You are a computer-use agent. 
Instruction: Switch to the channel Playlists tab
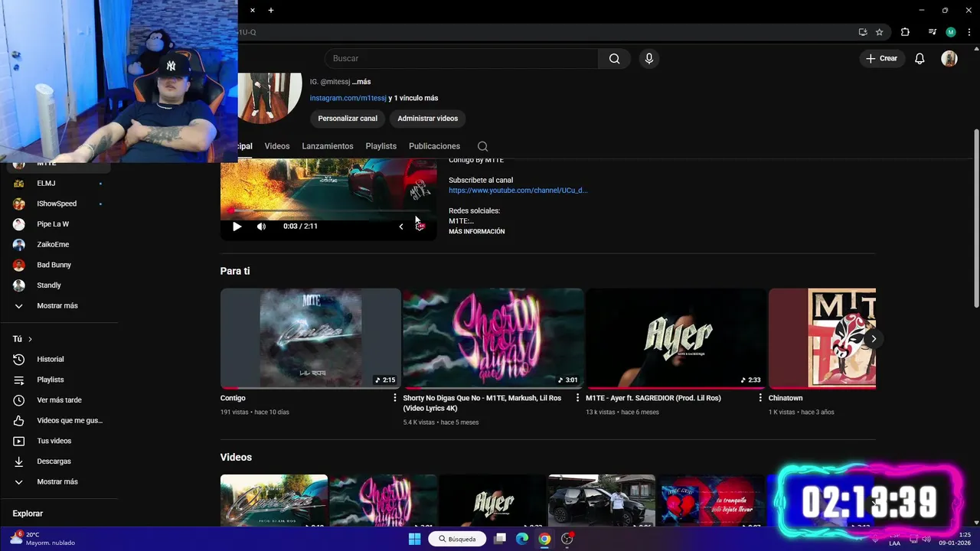(381, 146)
